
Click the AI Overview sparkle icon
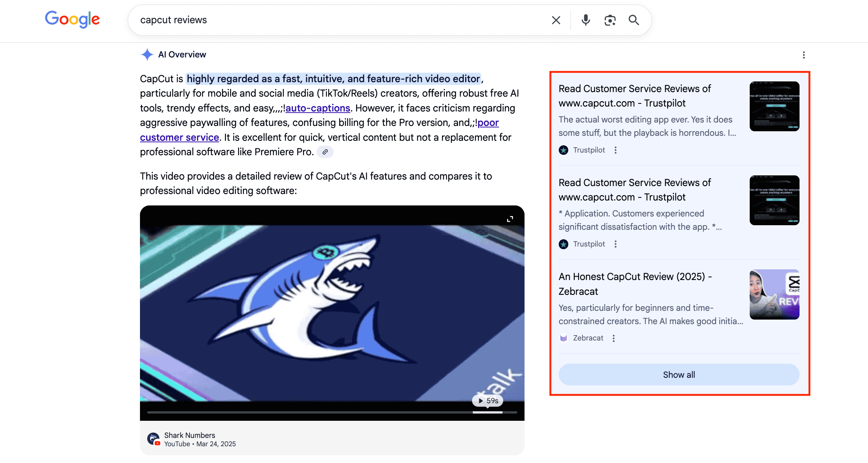146,54
